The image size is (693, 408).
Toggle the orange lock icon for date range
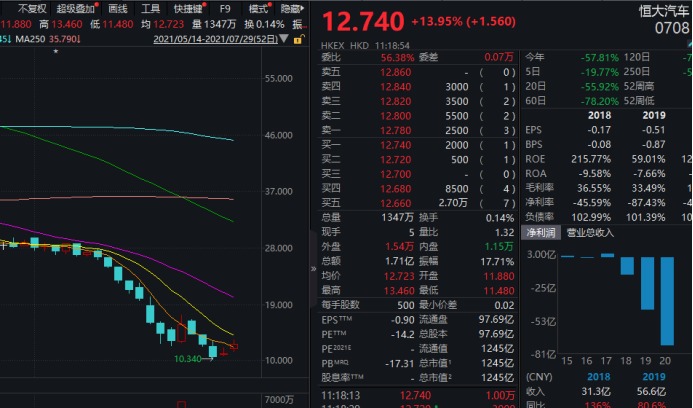point(298,39)
